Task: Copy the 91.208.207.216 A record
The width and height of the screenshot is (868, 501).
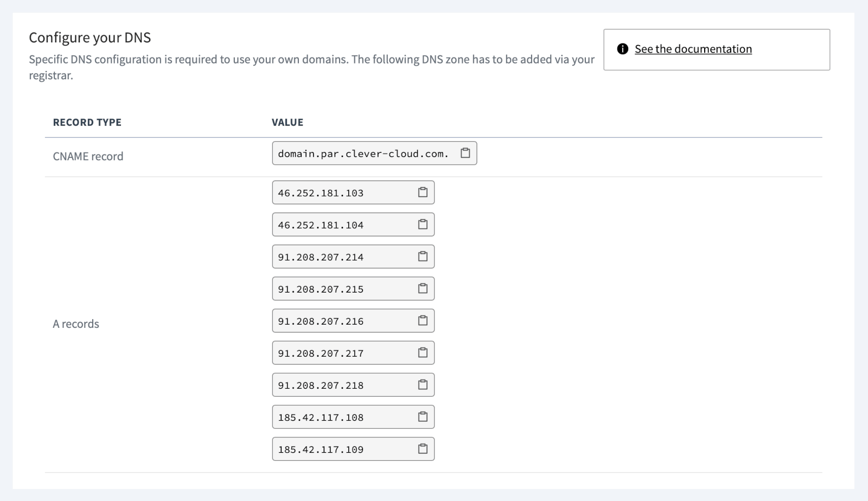Action: pos(424,320)
